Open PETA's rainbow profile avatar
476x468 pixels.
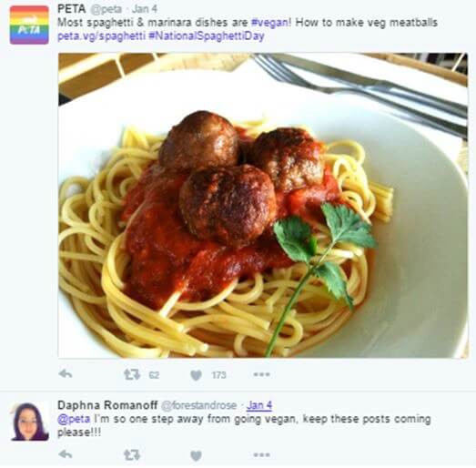pyautogui.click(x=29, y=25)
